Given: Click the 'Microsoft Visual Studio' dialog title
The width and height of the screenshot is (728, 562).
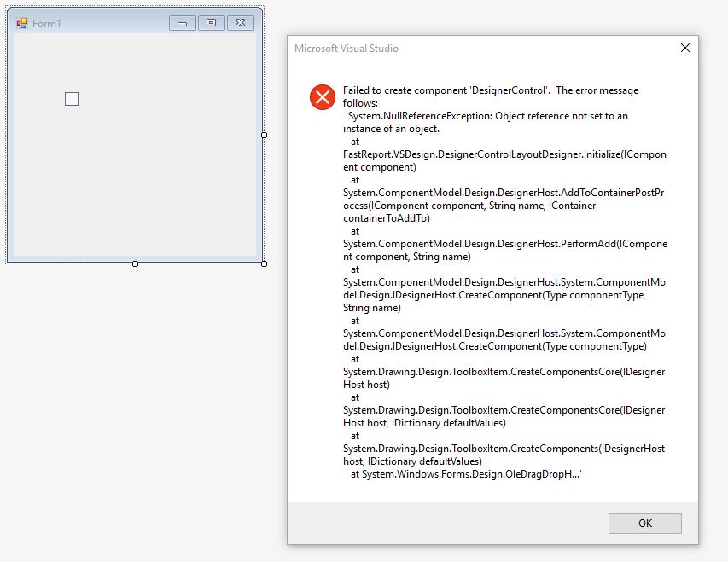Looking at the screenshot, I should [347, 49].
